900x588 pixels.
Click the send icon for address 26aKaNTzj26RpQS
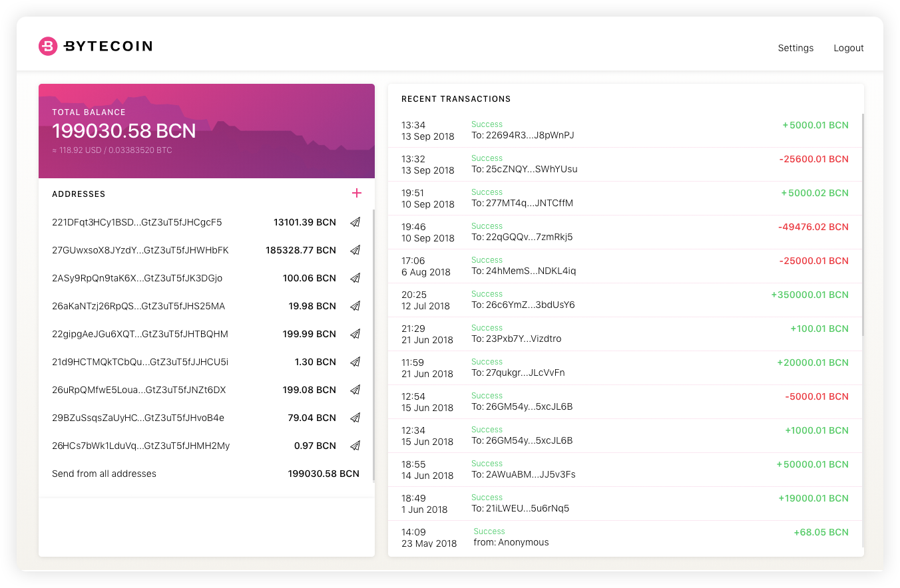click(355, 306)
